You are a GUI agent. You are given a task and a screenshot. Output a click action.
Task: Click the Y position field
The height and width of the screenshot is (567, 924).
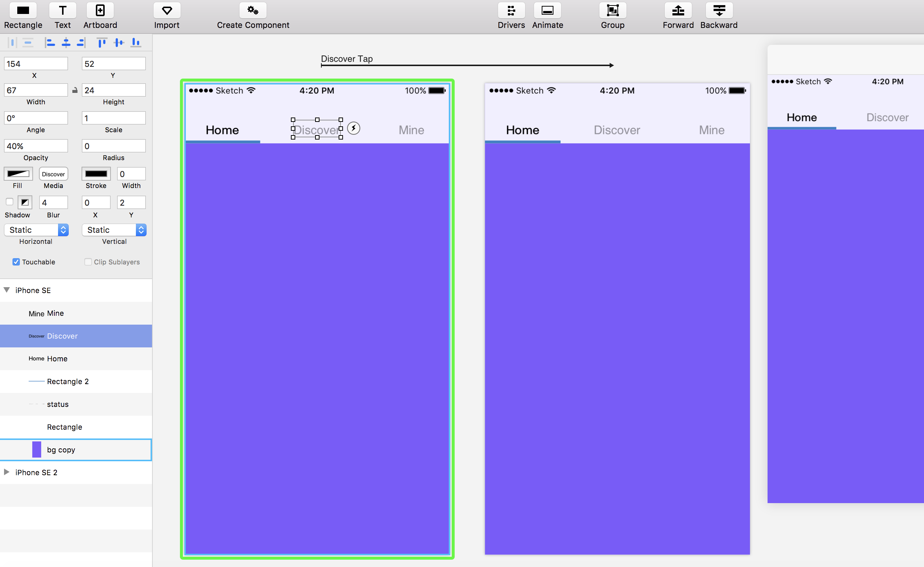pyautogui.click(x=113, y=64)
